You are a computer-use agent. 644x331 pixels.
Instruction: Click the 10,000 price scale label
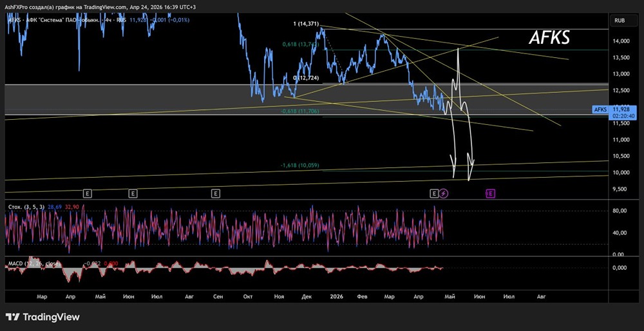[x=621, y=173]
